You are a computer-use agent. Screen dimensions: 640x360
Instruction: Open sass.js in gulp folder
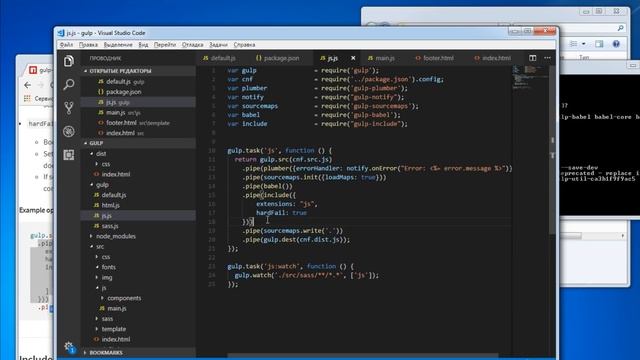[x=138, y=226]
